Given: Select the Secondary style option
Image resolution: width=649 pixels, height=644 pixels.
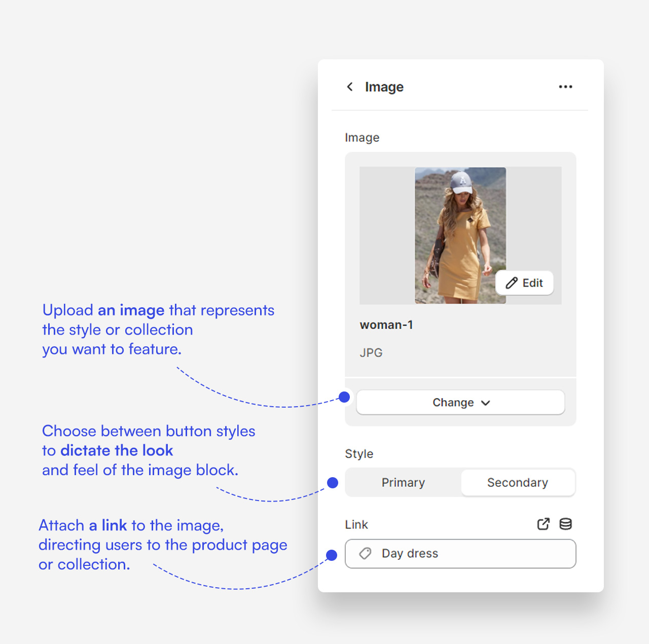Looking at the screenshot, I should pyautogui.click(x=517, y=482).
